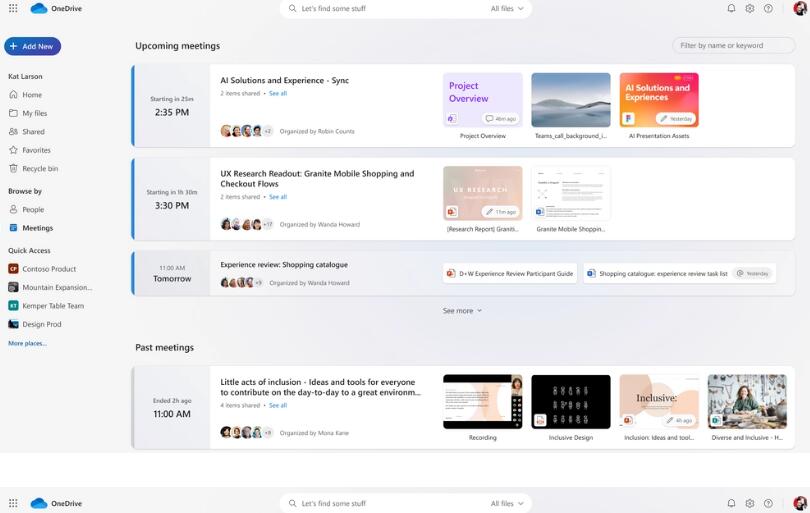Open AI Solutions and Experience - Sync title
The height and width of the screenshot is (513, 810).
click(x=285, y=81)
